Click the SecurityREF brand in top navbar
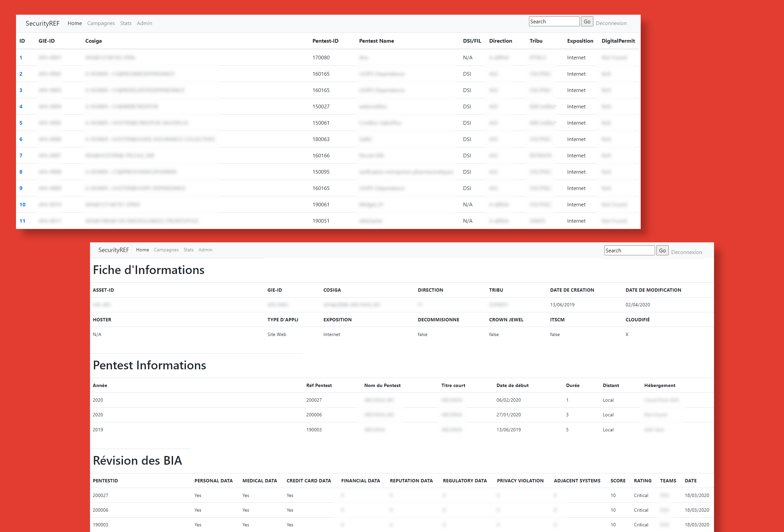This screenshot has height=532, width=784. [43, 23]
